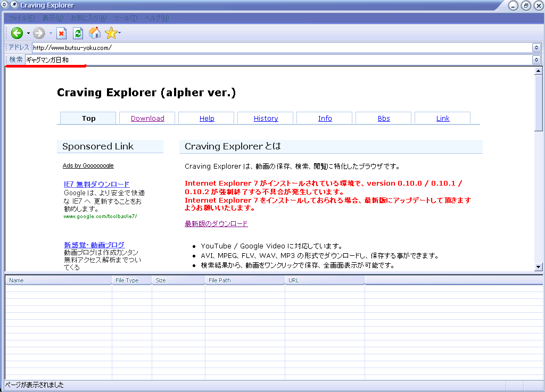Click the 最新版のダウンロード link
Viewport: 545px width, 392px height.
point(216,224)
